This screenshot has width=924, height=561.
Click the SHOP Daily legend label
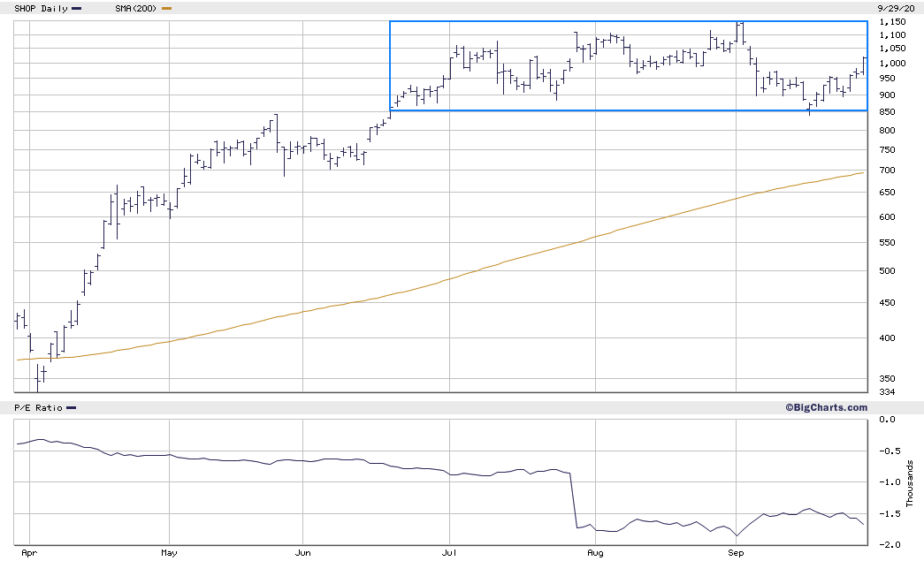click(42, 8)
